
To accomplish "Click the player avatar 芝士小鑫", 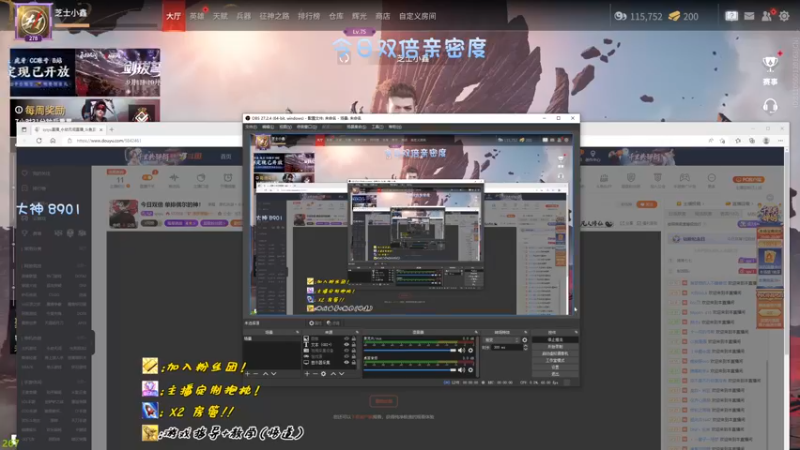I will point(33,21).
